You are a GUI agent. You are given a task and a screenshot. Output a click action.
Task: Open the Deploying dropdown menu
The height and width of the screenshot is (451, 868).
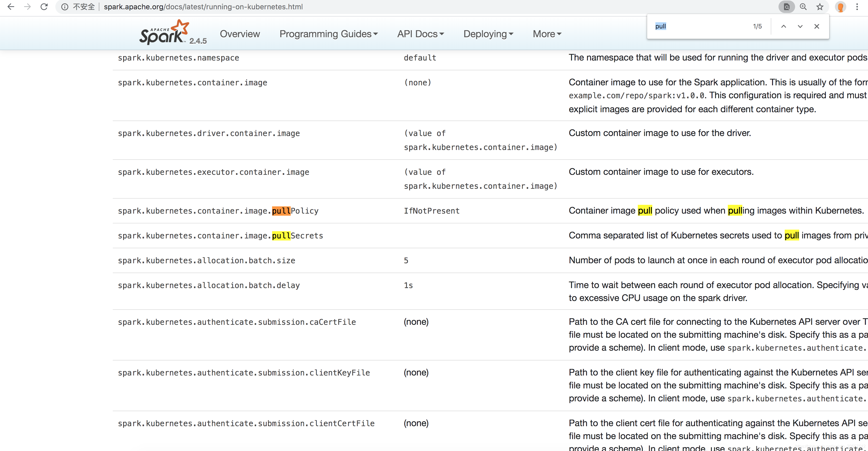488,34
